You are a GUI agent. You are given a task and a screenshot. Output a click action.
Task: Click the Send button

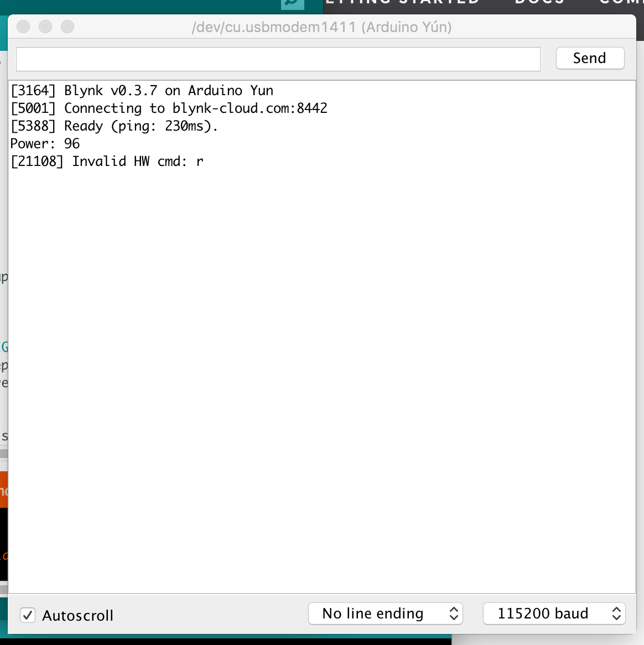pos(590,58)
